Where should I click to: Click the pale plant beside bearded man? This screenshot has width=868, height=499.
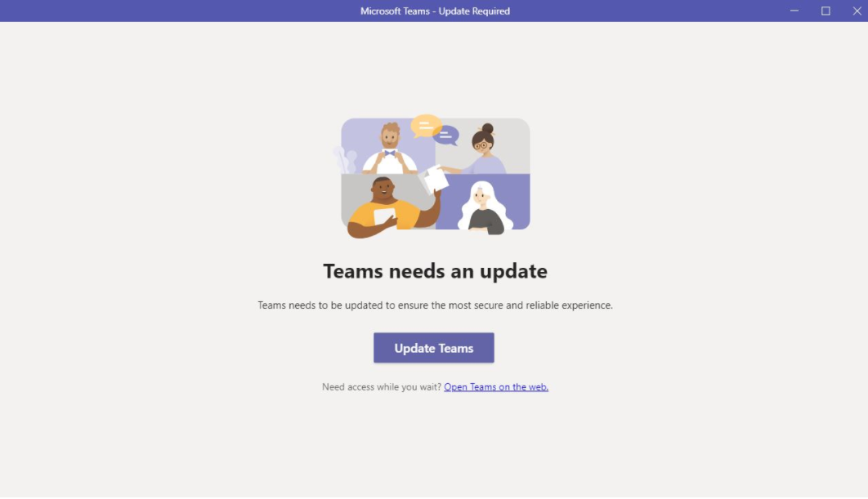345,160
